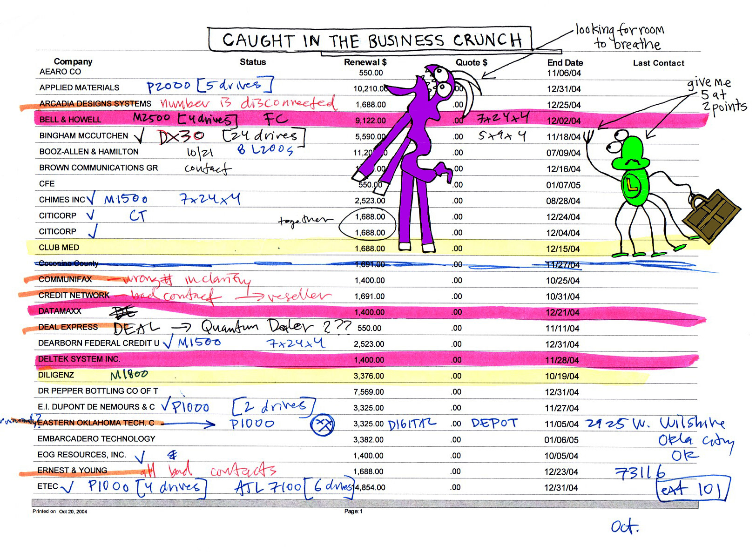Select the EOG RESOURCES, INC. company name
Viewport: 756px width, 552px height.
pyautogui.click(x=82, y=454)
